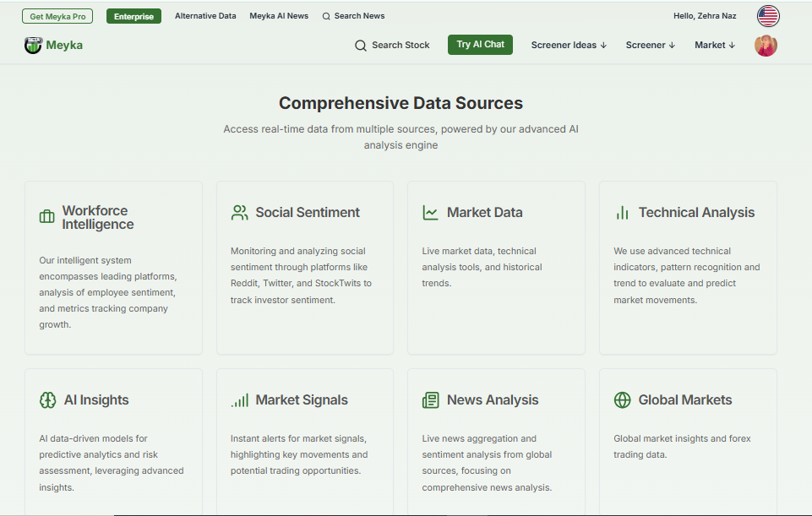Click the Market Data chart icon
Image resolution: width=812 pixels, height=516 pixels.
point(431,213)
